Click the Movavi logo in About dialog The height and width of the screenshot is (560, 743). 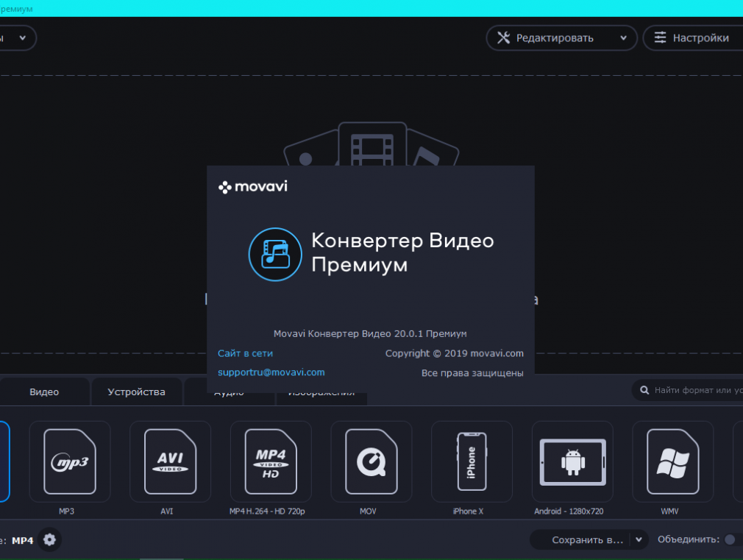(252, 187)
